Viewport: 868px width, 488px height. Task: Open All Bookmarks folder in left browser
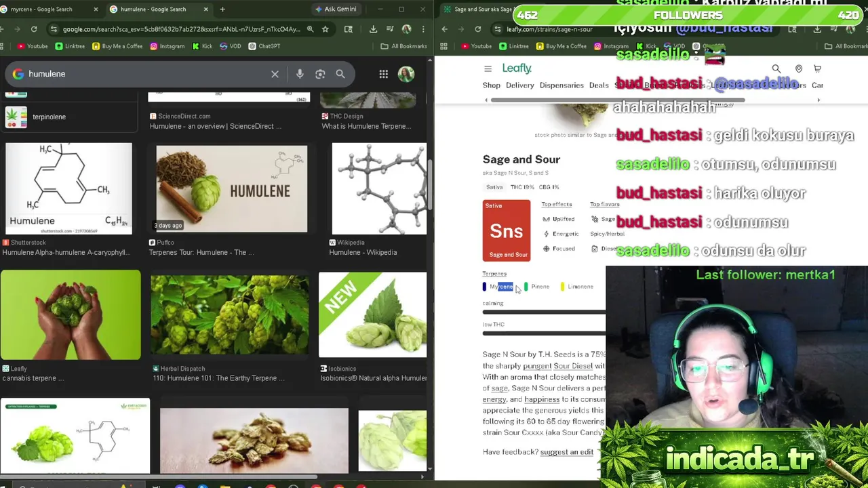403,46
